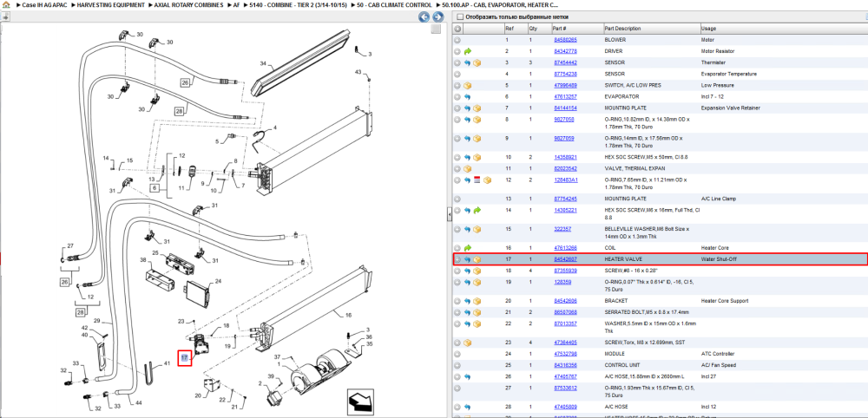Open breadcrumb AF
This screenshot has width=868, height=418.
tap(236, 4)
